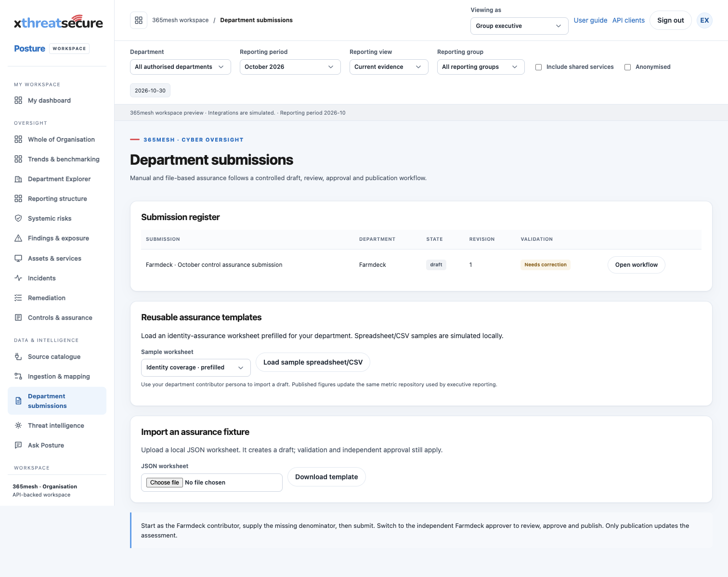728x577 pixels.
Task: Click the Source catalogue plug icon
Action: point(18,356)
